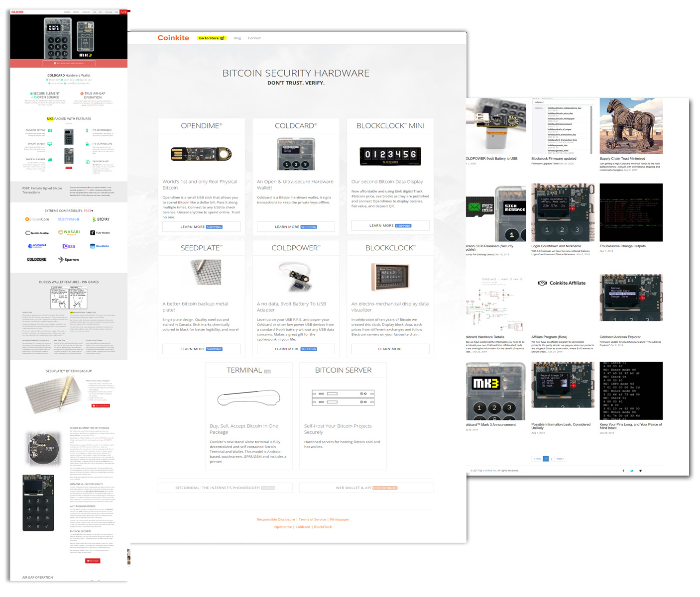Open the Coldcard Address Explorer post title
The image size is (700, 597).
coord(620,337)
